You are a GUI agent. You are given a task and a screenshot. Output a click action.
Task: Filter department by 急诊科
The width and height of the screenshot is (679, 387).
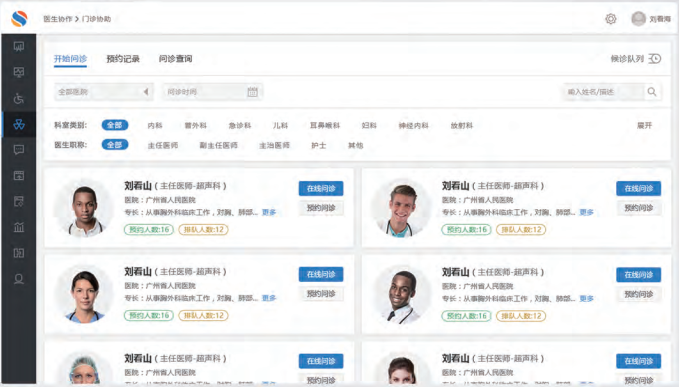click(240, 126)
